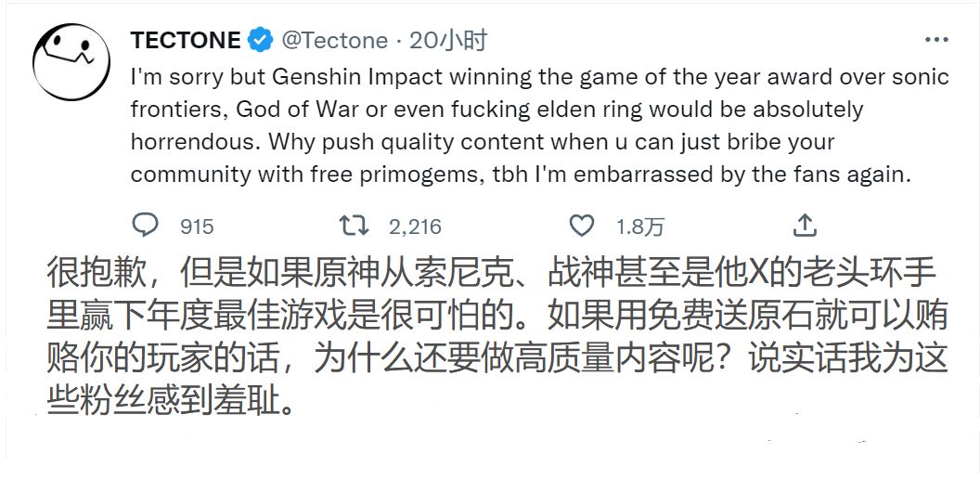Click the reply speech bubble icon
Viewport: 980px width, 479px height.
[147, 226]
